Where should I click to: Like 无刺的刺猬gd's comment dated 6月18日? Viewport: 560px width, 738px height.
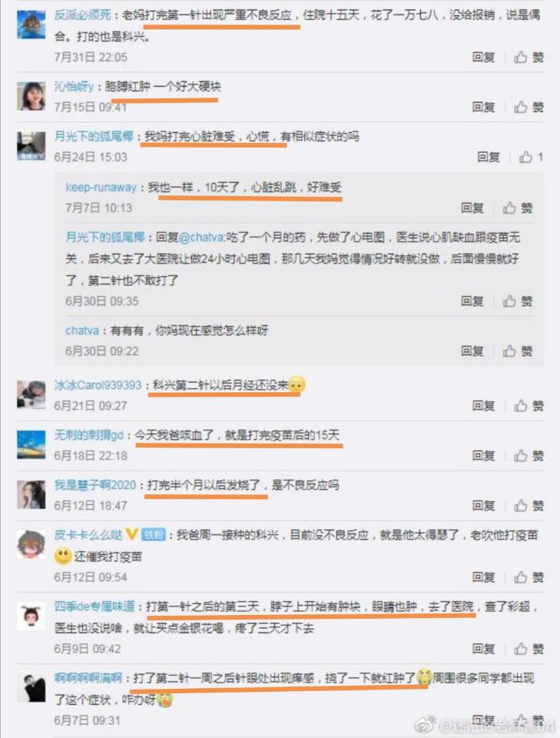[529, 456]
